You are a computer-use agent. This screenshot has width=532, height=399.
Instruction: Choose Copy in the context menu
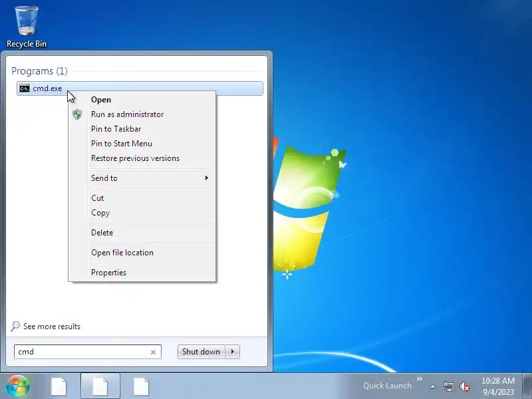pos(100,213)
